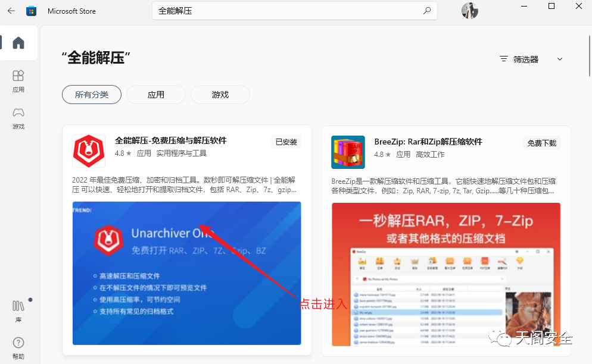Click the search magnifier icon
Screen dimensions: 592x364
click(427, 11)
